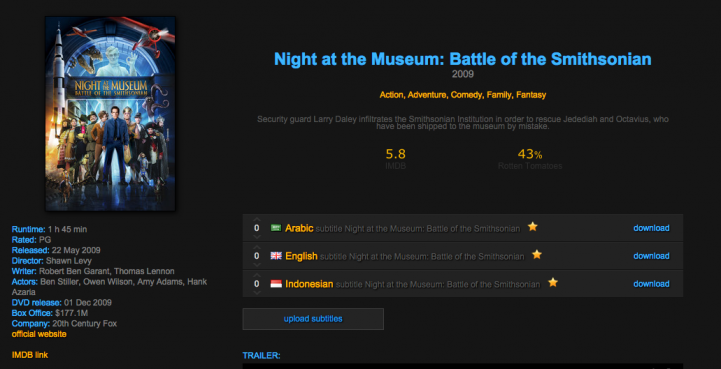Viewport: 721px width, 369px height.
Task: Download the Indonesian subtitle
Action: click(x=651, y=284)
